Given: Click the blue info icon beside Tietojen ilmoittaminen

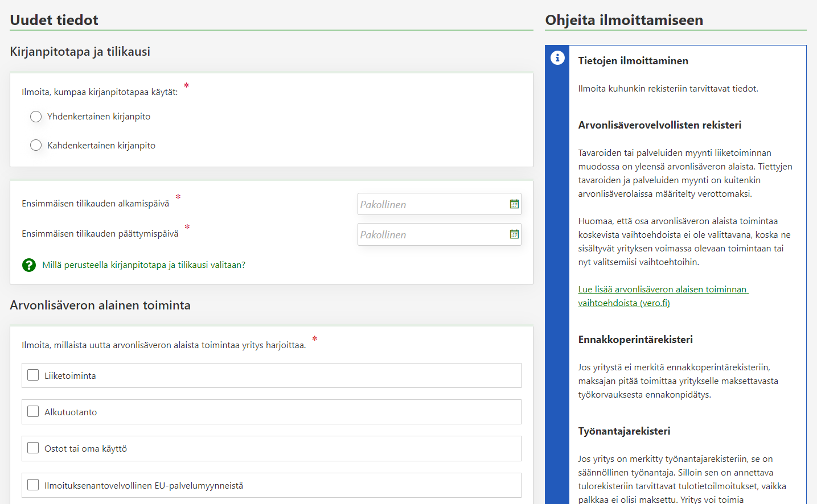Looking at the screenshot, I should click(x=557, y=57).
